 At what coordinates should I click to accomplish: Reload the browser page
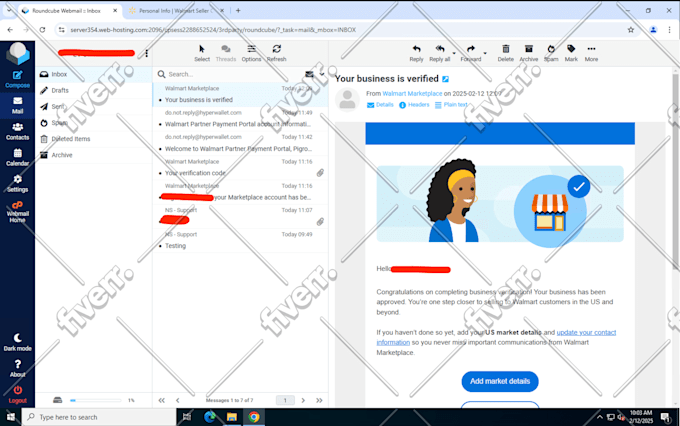click(42, 29)
